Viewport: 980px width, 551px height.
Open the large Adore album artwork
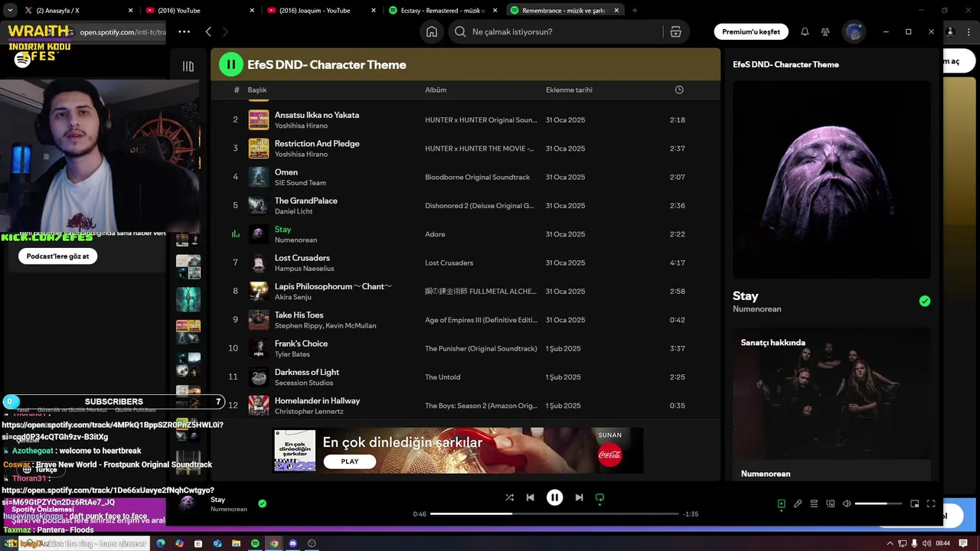click(831, 179)
